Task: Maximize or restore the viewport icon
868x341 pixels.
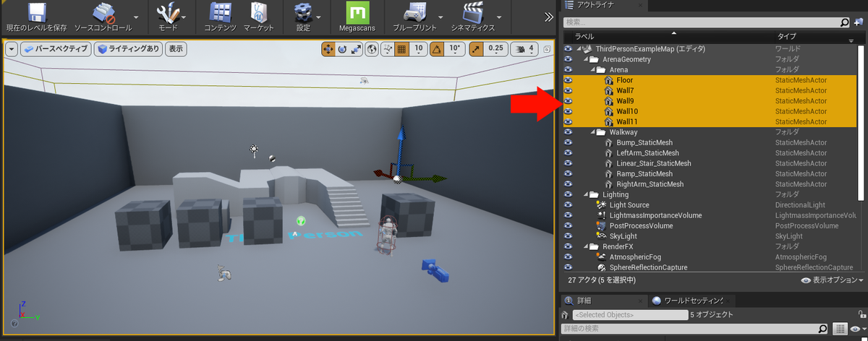Action: coord(547,49)
